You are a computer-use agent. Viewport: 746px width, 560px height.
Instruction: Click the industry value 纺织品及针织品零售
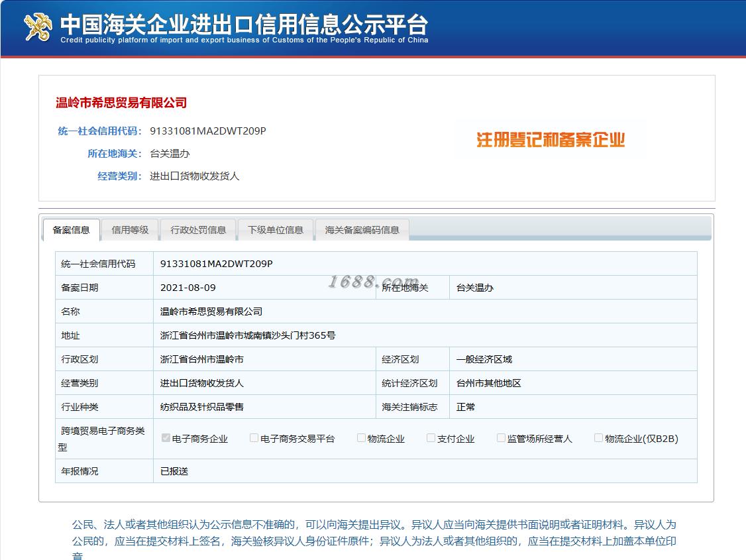201,407
